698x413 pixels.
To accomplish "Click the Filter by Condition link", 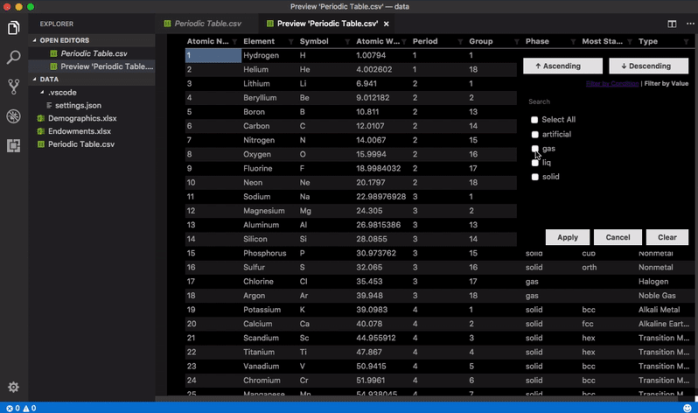I will [612, 84].
